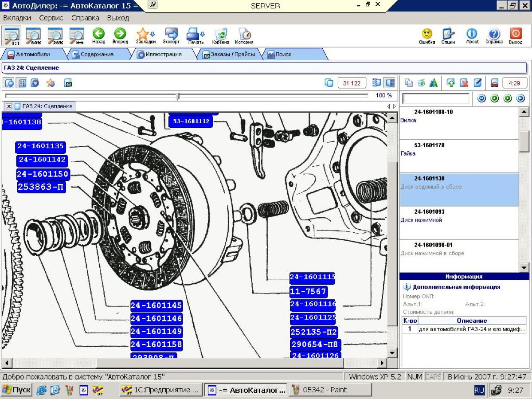Click the Печать printer icon
The width and height of the screenshot is (532, 399).
point(196,36)
